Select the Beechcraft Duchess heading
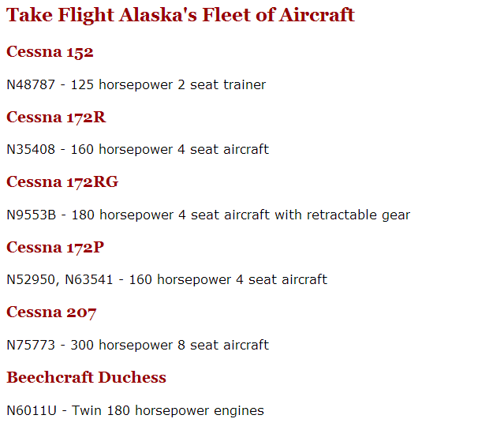Image resolution: width=504 pixels, height=430 pixels. pos(86,377)
